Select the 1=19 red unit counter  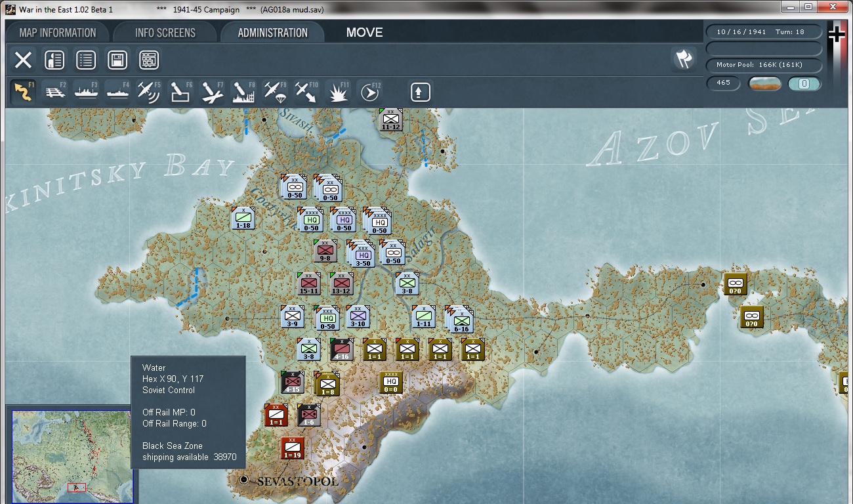[293, 448]
